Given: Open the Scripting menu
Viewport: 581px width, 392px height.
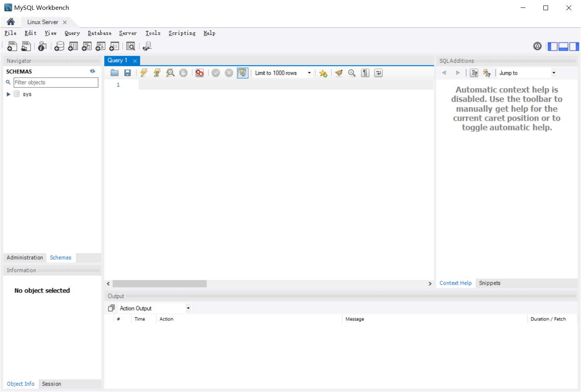Looking at the screenshot, I should point(182,33).
